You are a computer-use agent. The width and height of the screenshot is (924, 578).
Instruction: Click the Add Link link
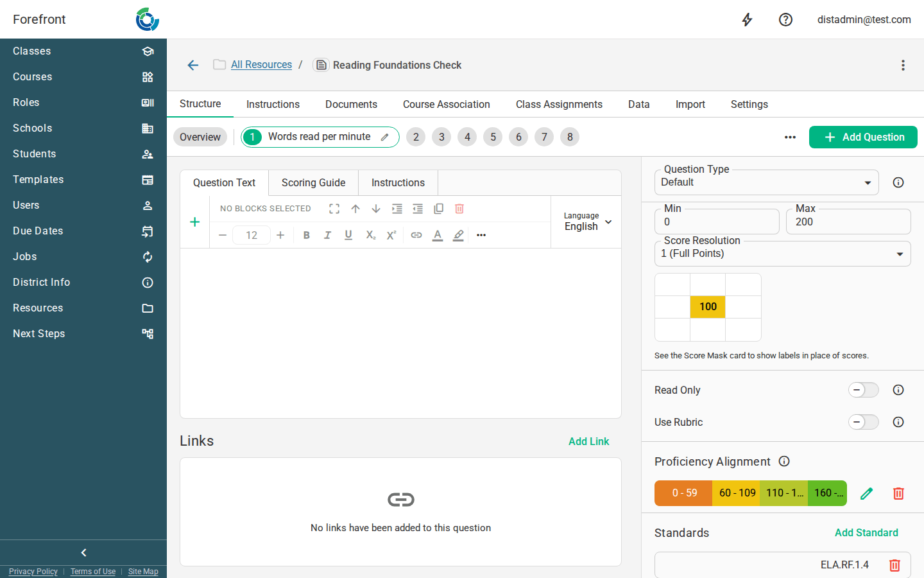[x=589, y=441]
